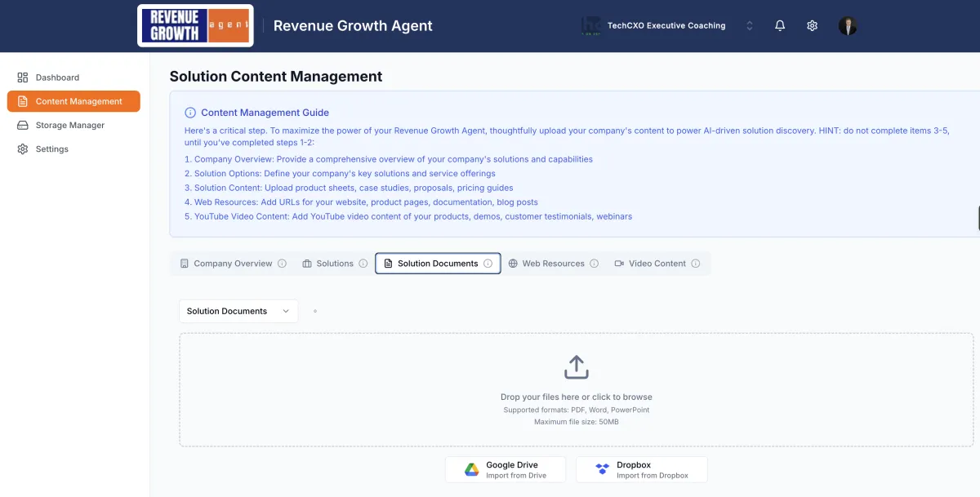Click guide line '5. YouTube Video Content'
The width and height of the screenshot is (980, 497).
408,216
